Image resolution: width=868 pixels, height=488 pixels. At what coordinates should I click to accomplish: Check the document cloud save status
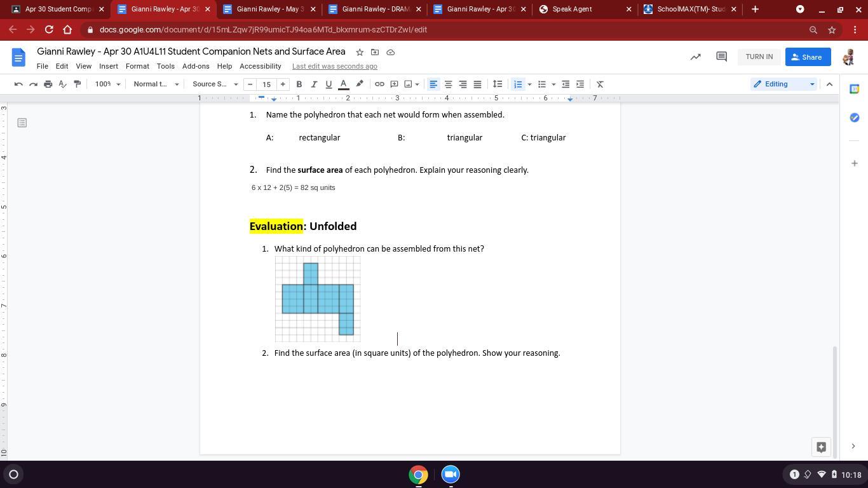coord(391,52)
